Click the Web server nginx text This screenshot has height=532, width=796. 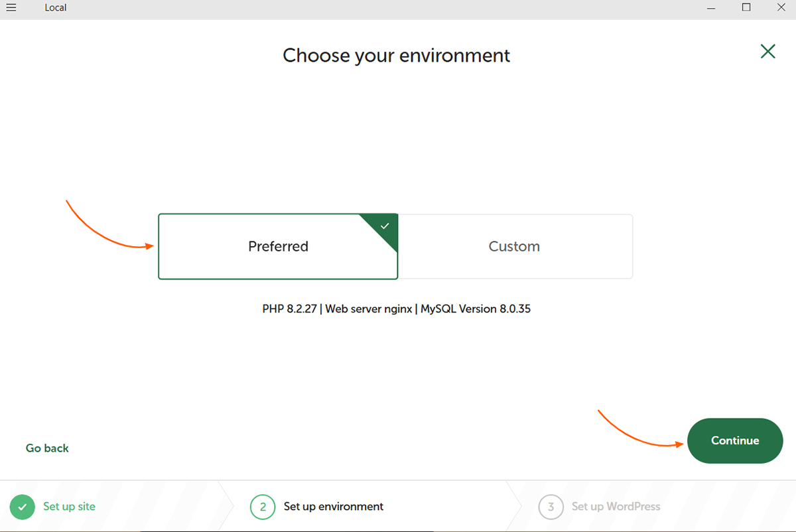369,309
